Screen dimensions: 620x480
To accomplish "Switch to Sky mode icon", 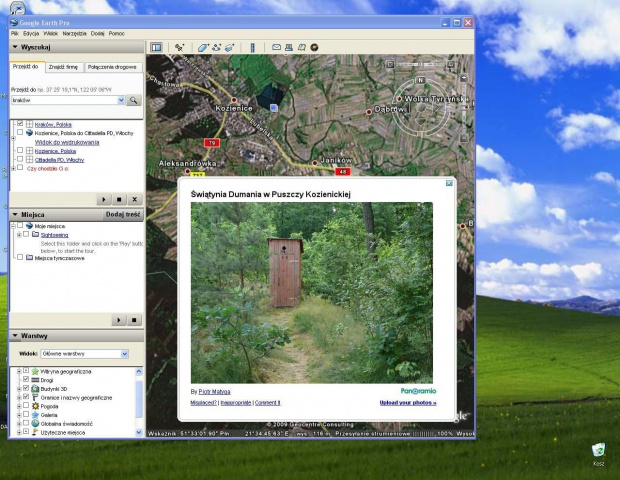I will (x=314, y=47).
